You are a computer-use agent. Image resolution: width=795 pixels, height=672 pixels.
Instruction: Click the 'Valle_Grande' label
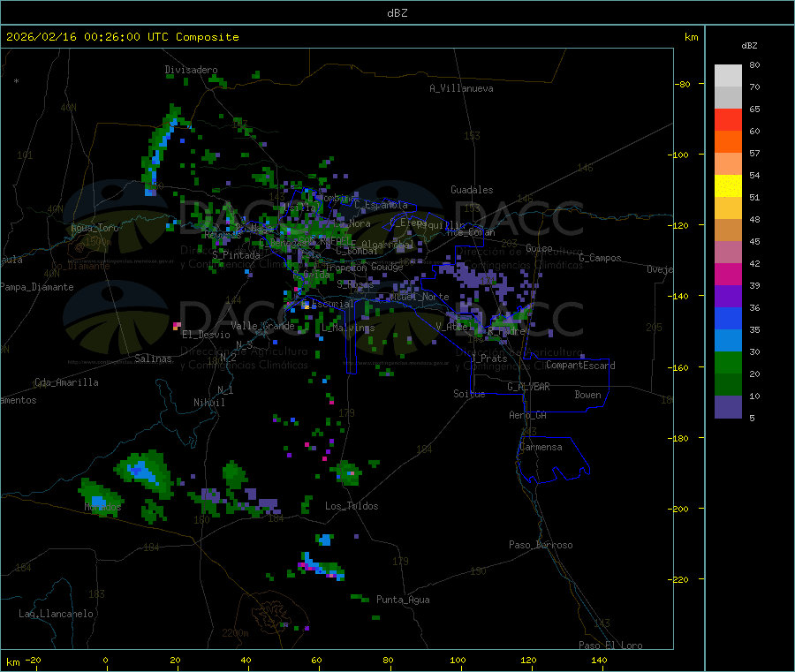pos(262,326)
